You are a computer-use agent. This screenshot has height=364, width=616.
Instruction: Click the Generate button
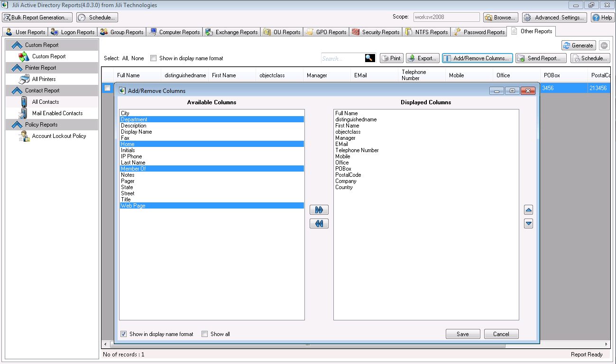click(579, 45)
